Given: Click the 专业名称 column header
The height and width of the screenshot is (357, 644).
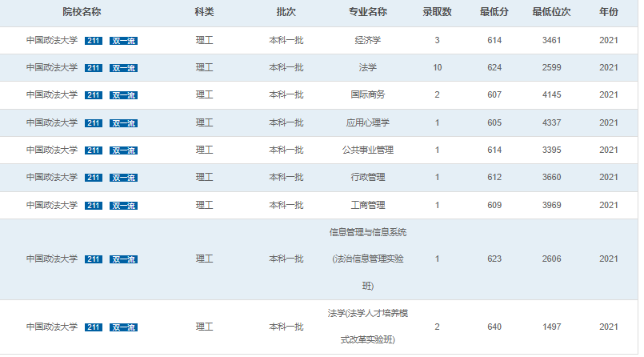Looking at the screenshot, I should (367, 12).
